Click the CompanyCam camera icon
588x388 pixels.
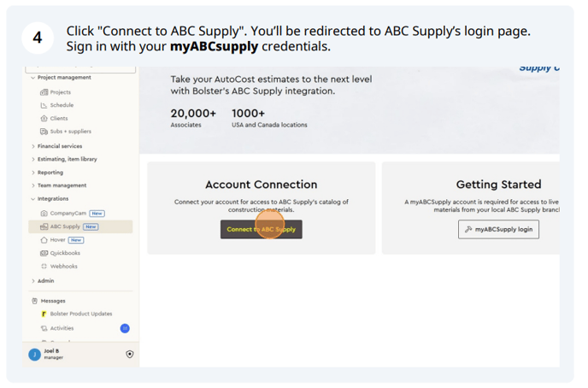(x=44, y=214)
